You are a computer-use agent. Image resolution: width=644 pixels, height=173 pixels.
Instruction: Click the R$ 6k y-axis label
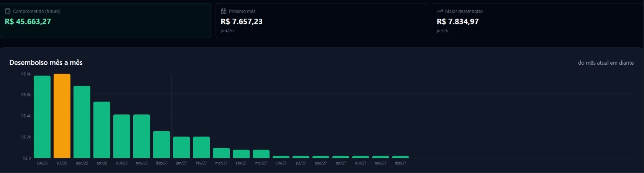26,95
